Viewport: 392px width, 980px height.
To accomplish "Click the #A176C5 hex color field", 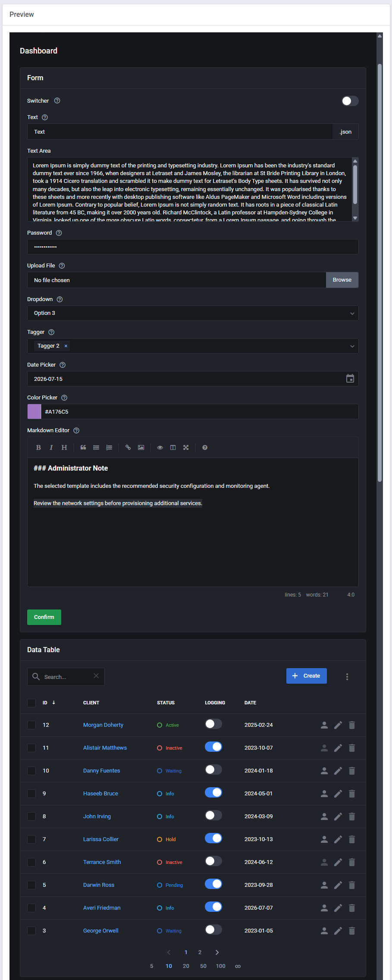I will tap(200, 411).
